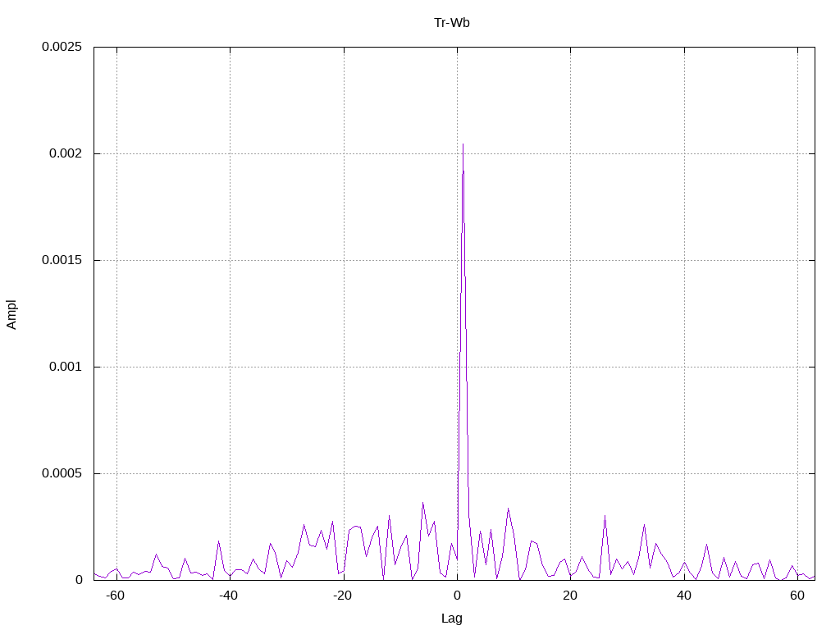The image size is (840, 630).
Task: Click y-axis tick label 0.0025
Action: [x=62, y=47]
